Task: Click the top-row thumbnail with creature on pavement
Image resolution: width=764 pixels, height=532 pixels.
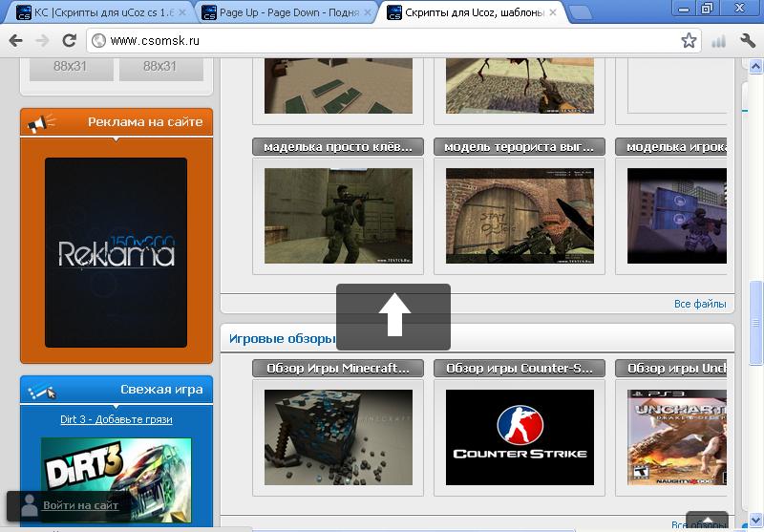Action: 520,86
